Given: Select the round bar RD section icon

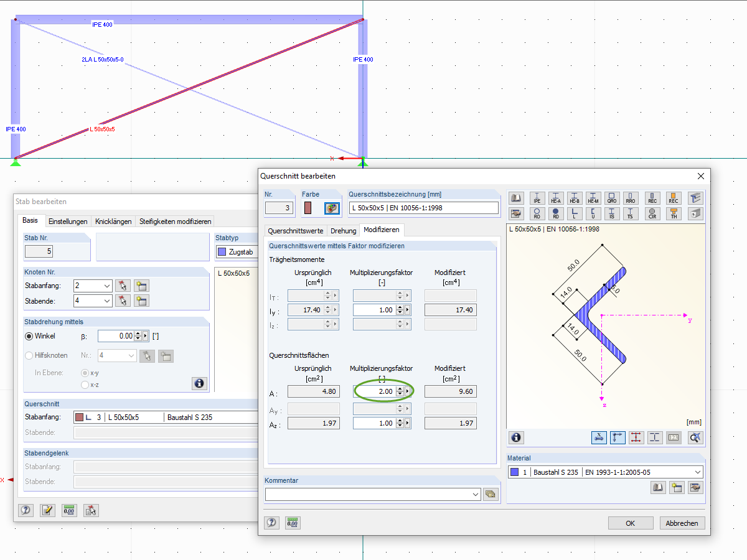Looking at the screenshot, I should pyautogui.click(x=555, y=213).
